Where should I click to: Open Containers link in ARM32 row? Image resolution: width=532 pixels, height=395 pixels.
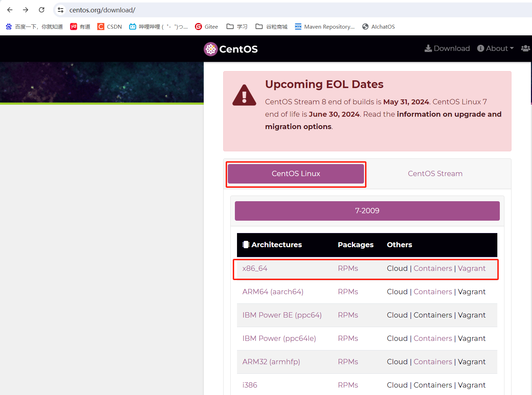pos(433,362)
